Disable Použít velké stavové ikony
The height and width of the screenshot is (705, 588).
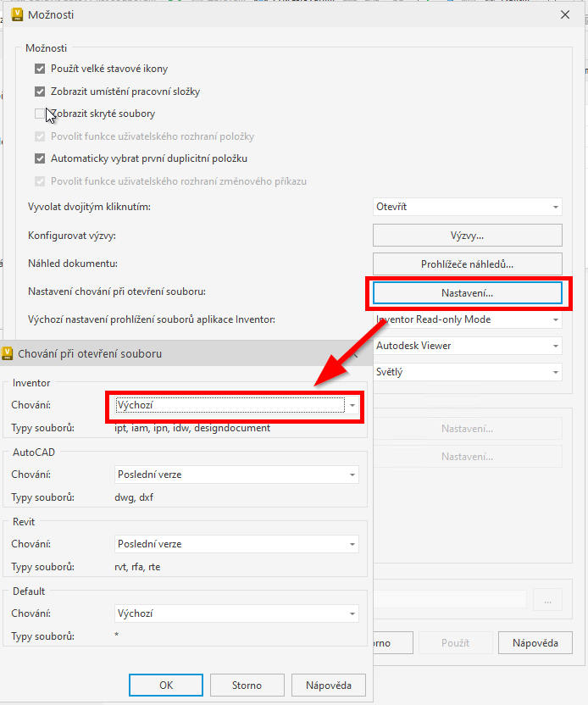pyautogui.click(x=40, y=69)
